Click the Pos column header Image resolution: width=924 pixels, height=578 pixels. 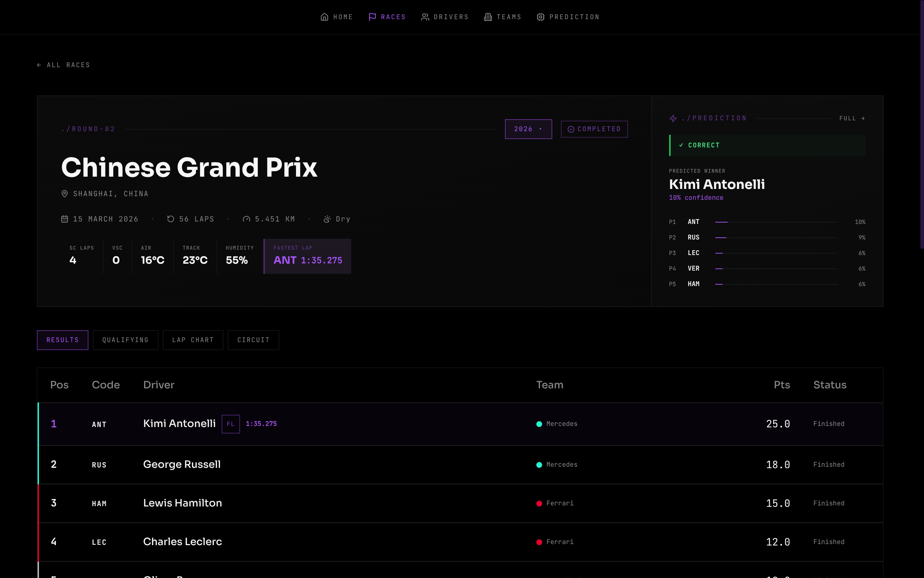point(59,385)
